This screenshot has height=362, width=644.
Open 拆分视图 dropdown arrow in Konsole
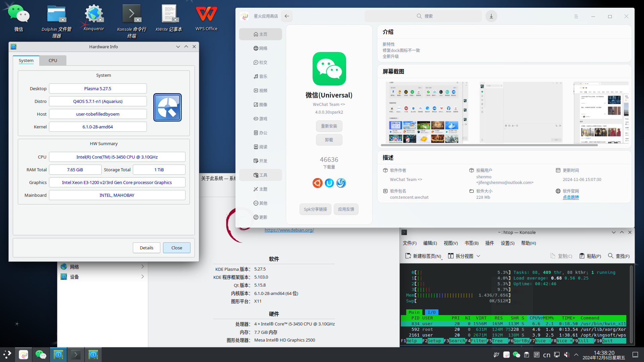tap(479, 256)
